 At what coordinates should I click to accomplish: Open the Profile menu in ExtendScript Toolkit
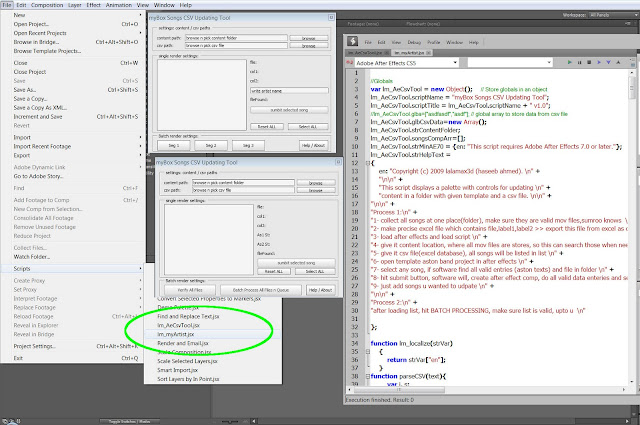point(433,42)
